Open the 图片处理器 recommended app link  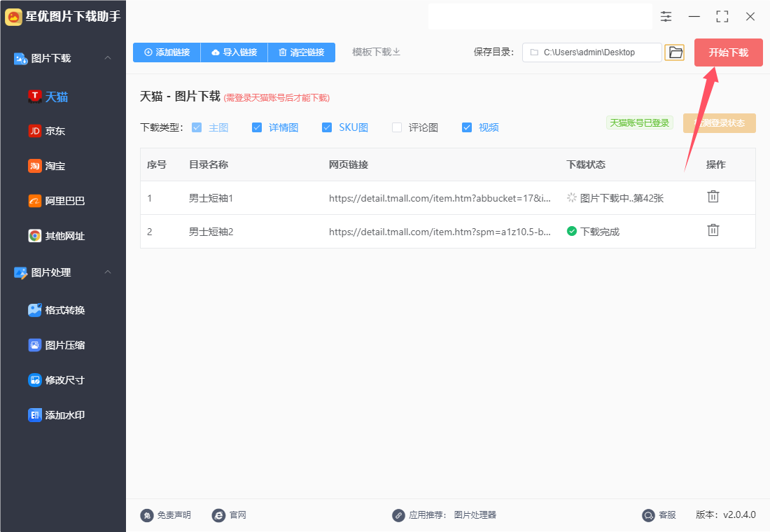[x=475, y=514]
